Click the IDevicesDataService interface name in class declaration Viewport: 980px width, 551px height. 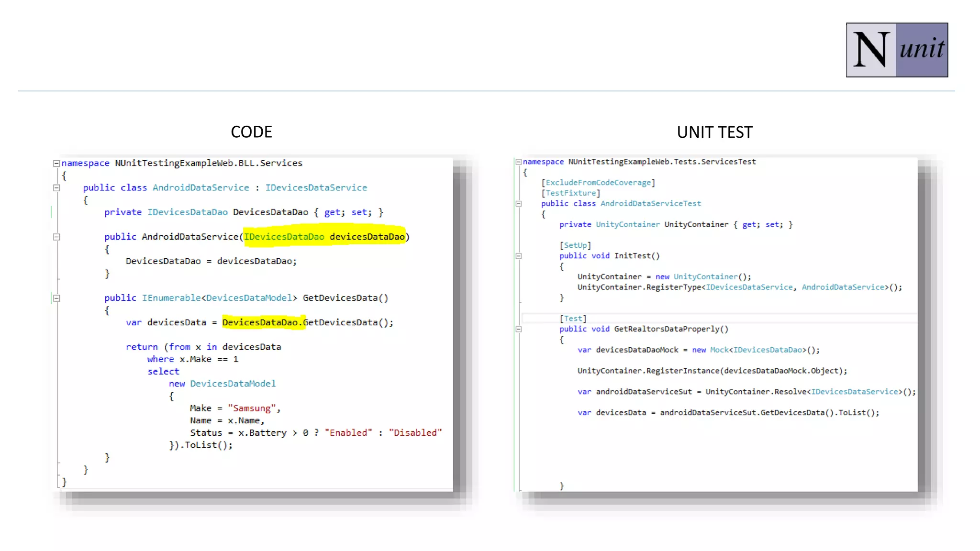316,187
